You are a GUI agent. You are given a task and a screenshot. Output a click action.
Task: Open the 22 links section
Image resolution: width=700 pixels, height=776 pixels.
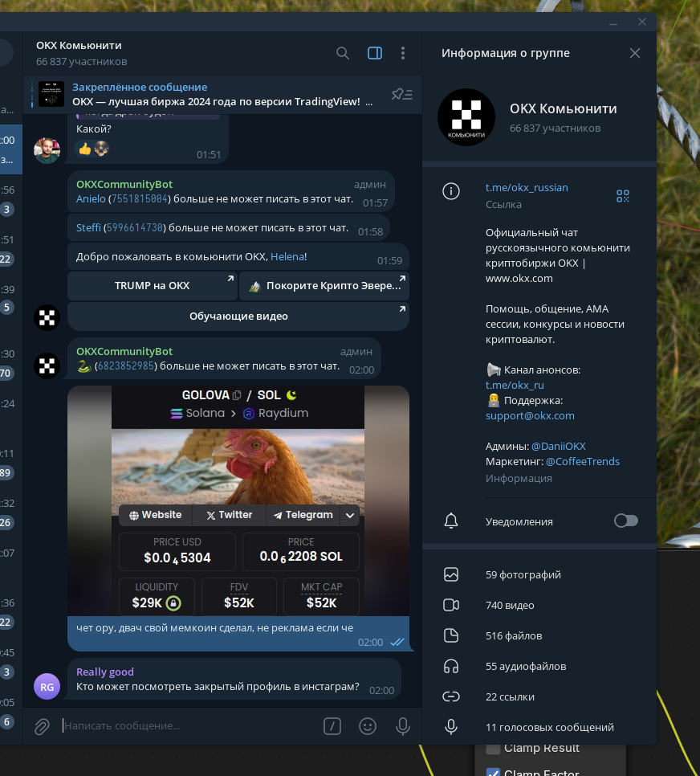[x=539, y=696]
